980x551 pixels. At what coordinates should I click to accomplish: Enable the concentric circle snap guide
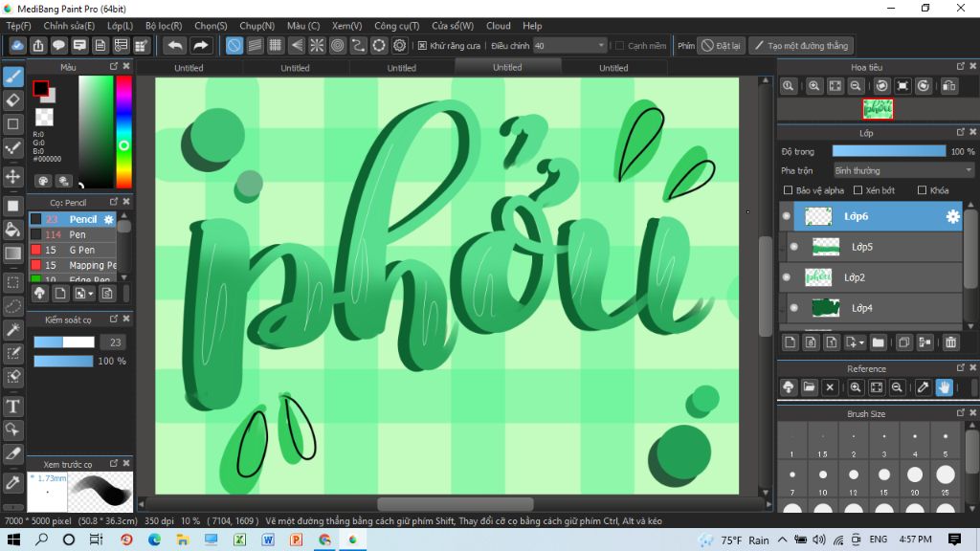pyautogui.click(x=338, y=46)
